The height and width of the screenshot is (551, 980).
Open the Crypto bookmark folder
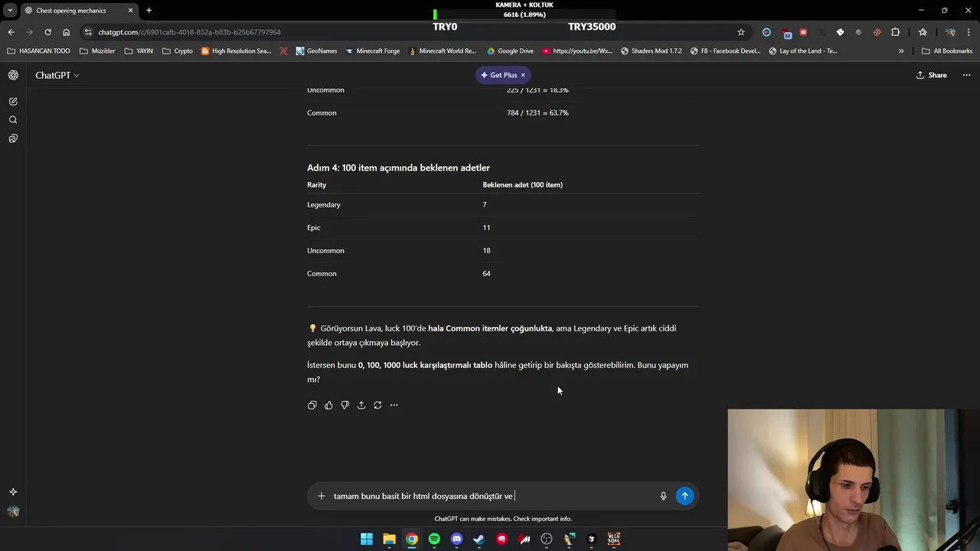pyautogui.click(x=178, y=51)
